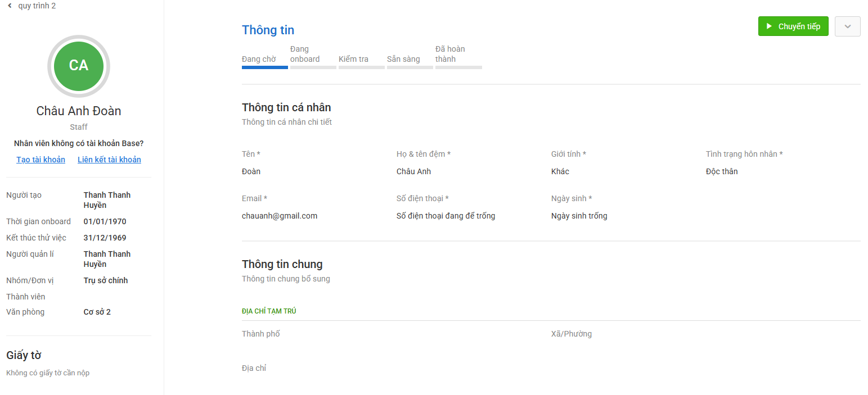Click the quy trình 2 breadcrumb text

coord(37,6)
